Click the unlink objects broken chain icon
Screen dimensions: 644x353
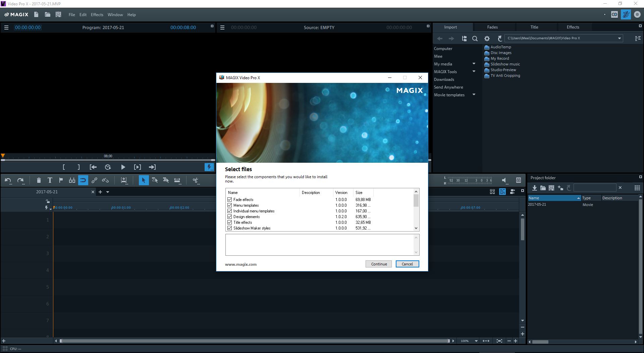tap(105, 181)
